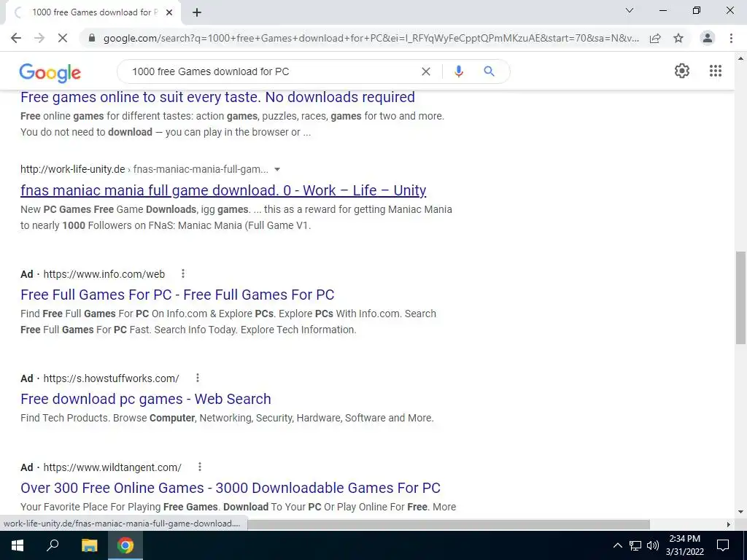Open 'Free Full Games For PC' ad link
This screenshot has height=560, width=747.
(177, 295)
